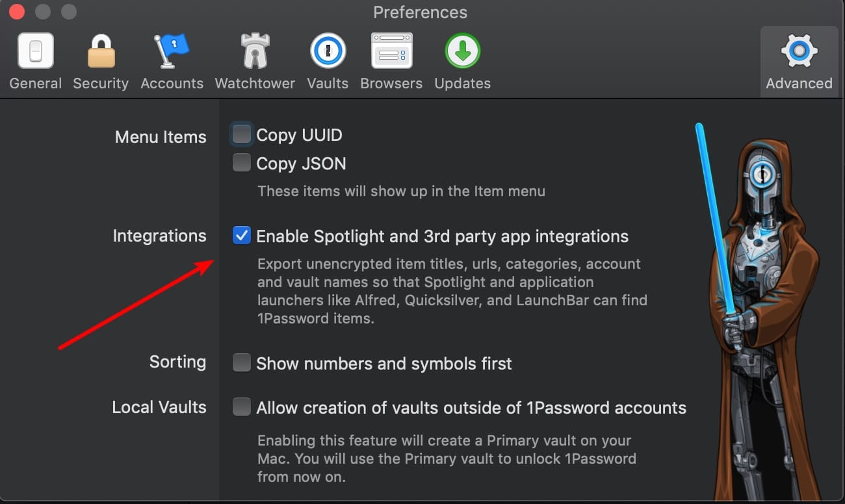Click the grey zoom window button
This screenshot has height=504, width=845.
[68, 12]
